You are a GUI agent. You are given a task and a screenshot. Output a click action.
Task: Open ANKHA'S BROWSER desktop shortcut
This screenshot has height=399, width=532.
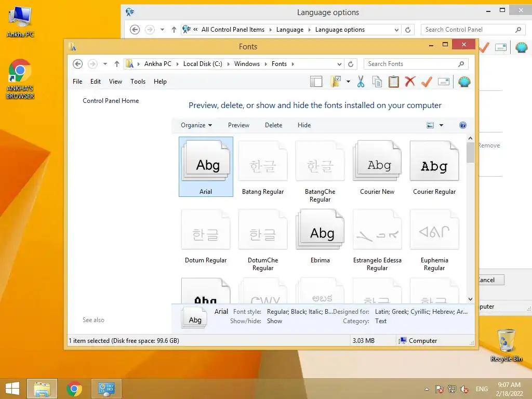(x=20, y=79)
